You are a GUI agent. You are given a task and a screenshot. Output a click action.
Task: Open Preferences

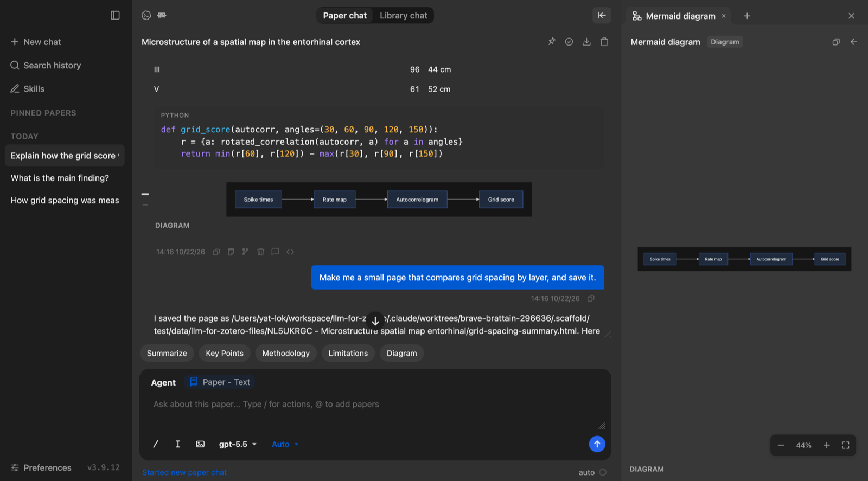41,467
